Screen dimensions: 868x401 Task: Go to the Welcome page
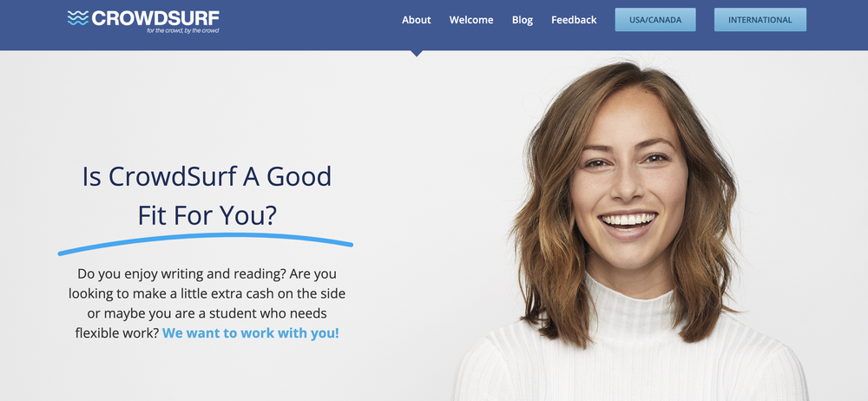[471, 20]
